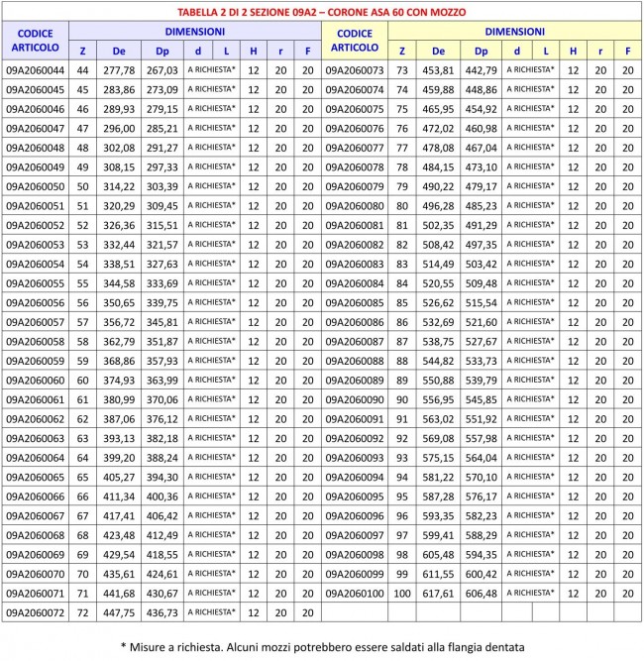Select article code 09A2060050
The height and width of the screenshot is (661, 644).
[x=36, y=186]
